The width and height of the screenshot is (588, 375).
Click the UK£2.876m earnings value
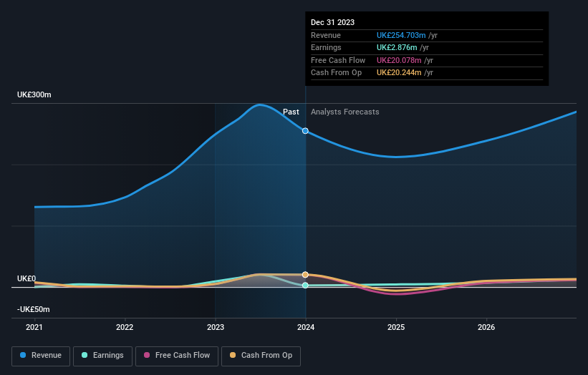click(x=397, y=47)
